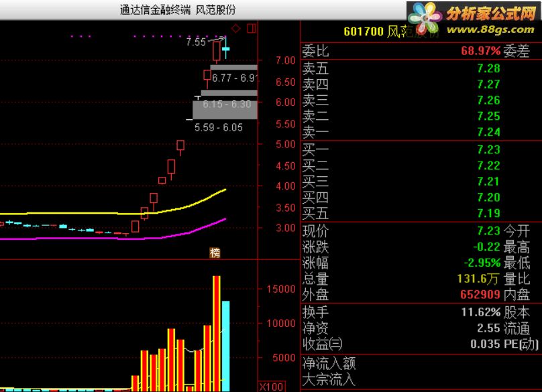Select the 买四 price 7.20
The height and width of the screenshot is (392, 542).
pyautogui.click(x=489, y=197)
